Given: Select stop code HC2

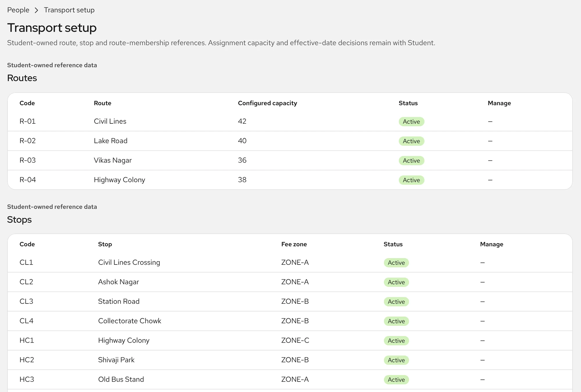Looking at the screenshot, I should click(27, 359).
